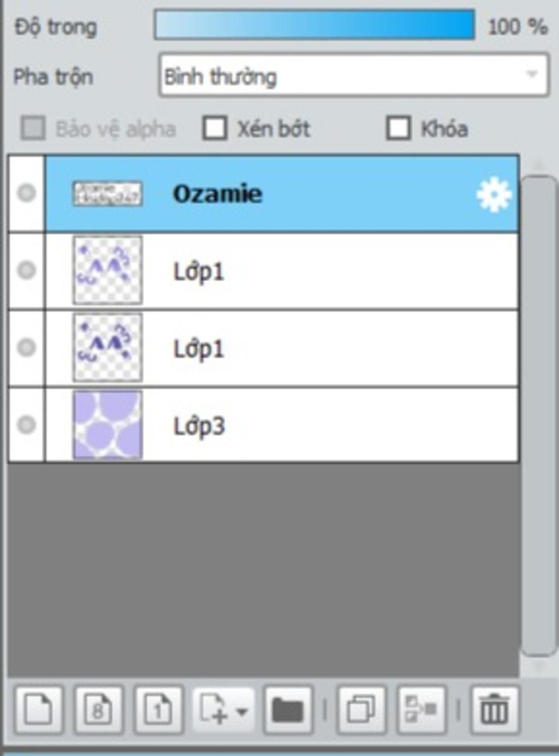
Task: Delete the selected layer with trash icon
Action: coord(495,710)
